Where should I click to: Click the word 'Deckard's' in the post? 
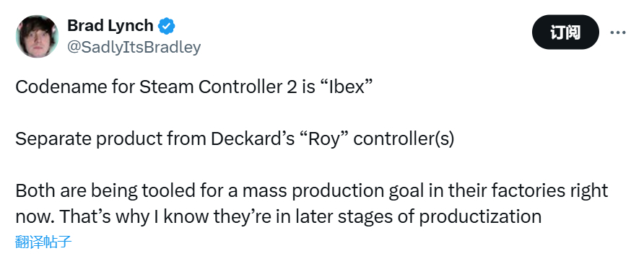click(253, 139)
